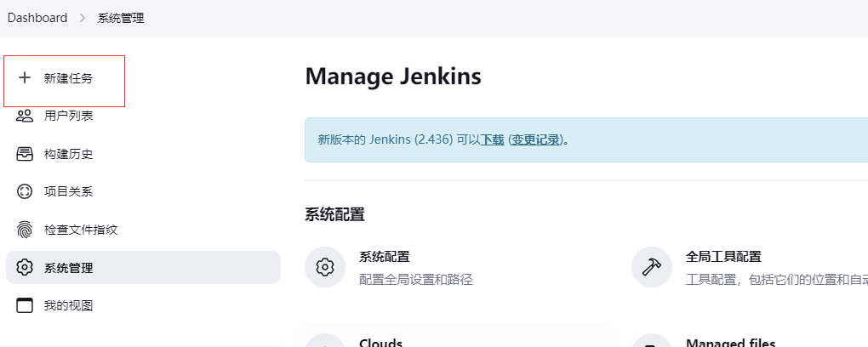This screenshot has height=347, width=868.
Task: Click the Manage Jenkins heading
Action: coord(393,76)
